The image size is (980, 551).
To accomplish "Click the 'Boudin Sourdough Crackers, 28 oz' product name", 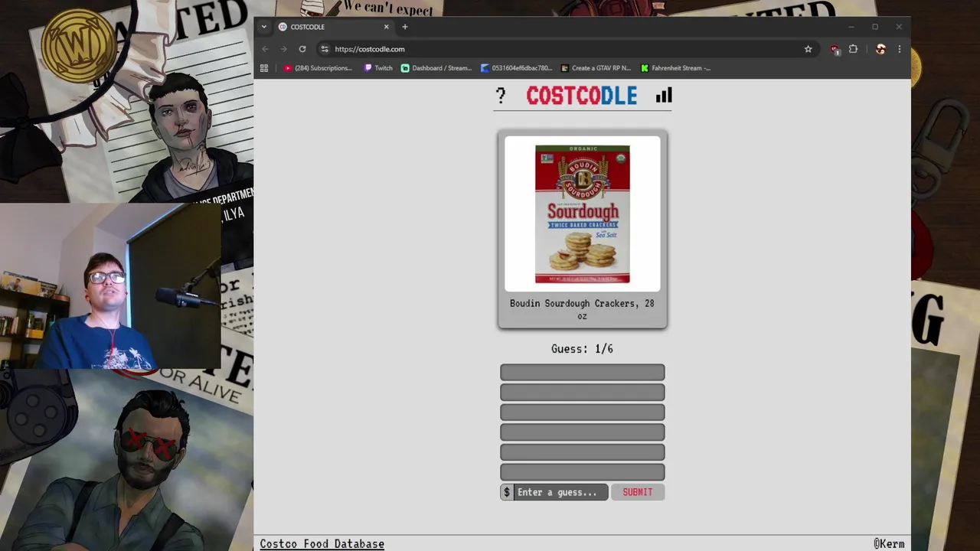I will coord(582,309).
